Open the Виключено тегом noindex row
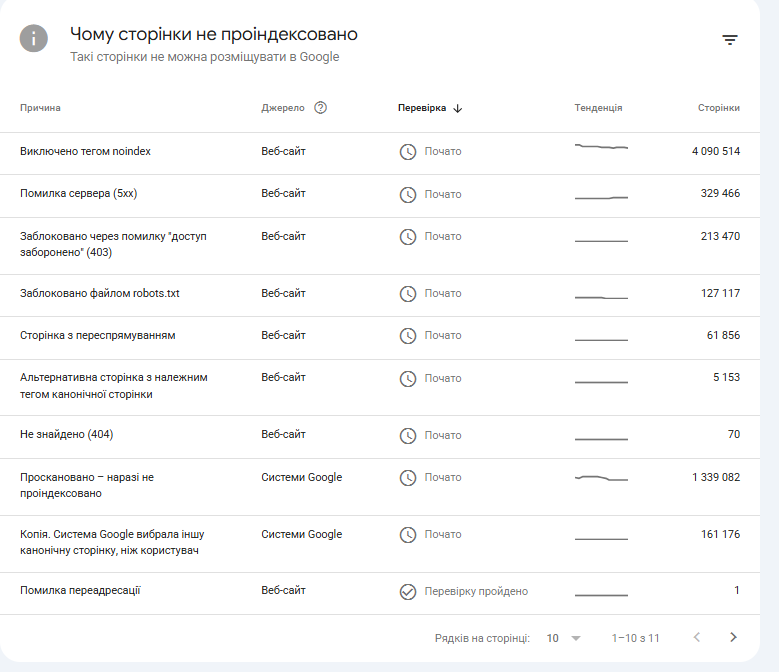779x672 pixels. (380, 153)
